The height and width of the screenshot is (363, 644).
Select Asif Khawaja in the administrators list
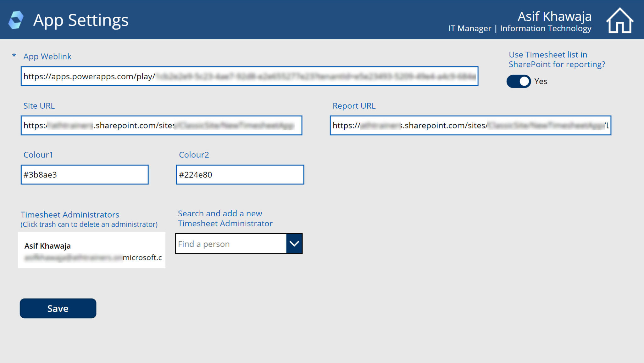tap(92, 250)
